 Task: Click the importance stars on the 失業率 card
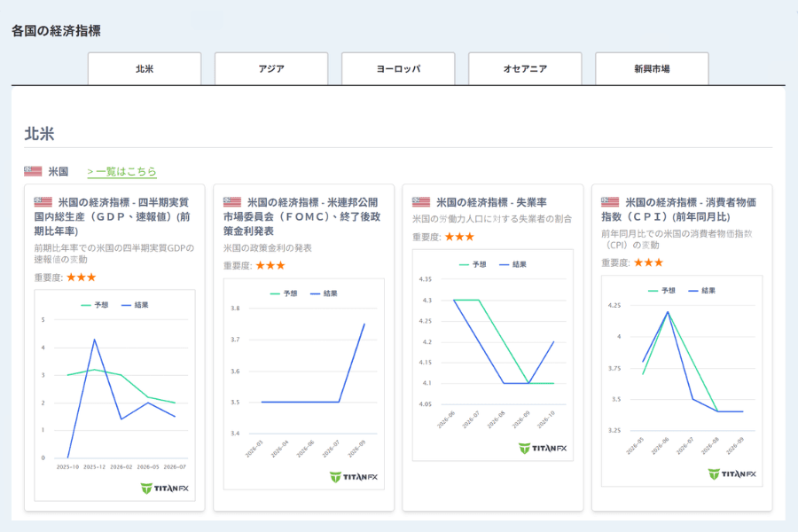pos(459,237)
